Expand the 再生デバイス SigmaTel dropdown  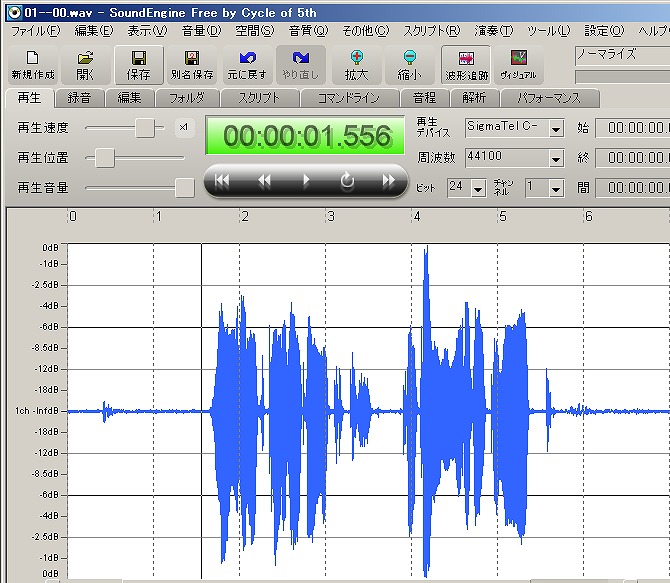click(555, 128)
